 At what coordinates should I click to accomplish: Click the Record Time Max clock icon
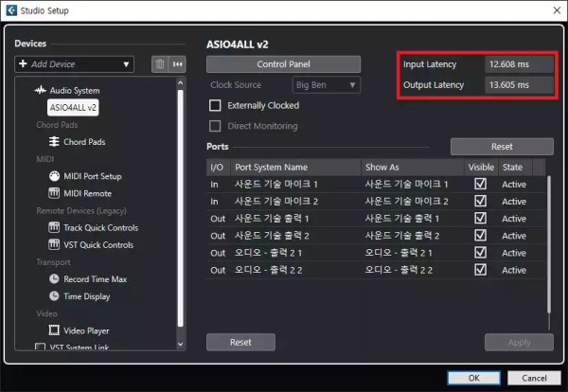pyautogui.click(x=54, y=279)
